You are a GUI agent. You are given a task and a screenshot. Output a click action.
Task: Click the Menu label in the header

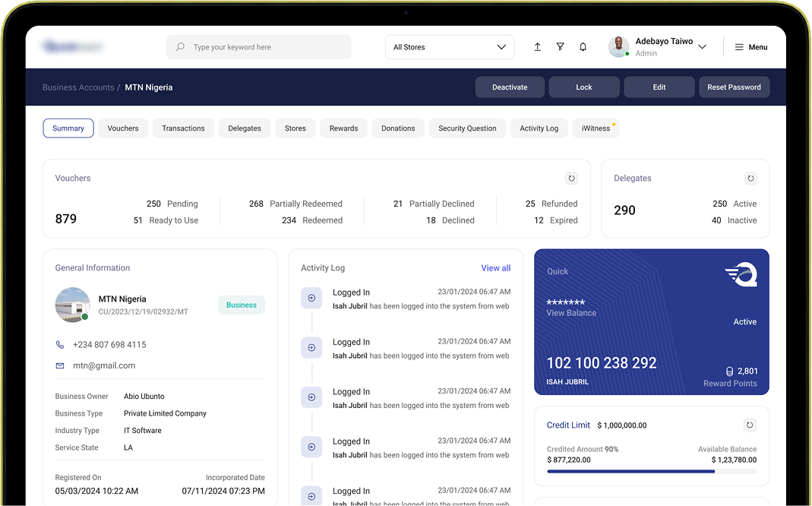click(758, 47)
